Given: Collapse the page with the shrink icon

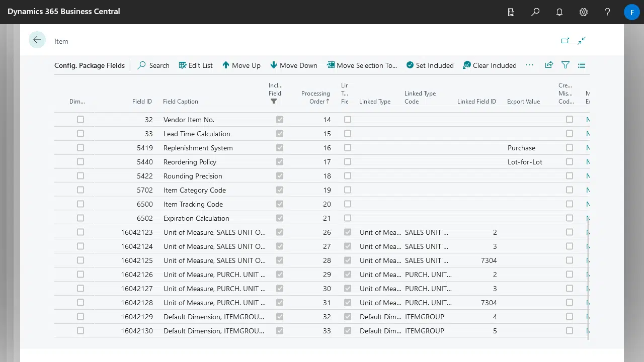Looking at the screenshot, I should coord(582,41).
